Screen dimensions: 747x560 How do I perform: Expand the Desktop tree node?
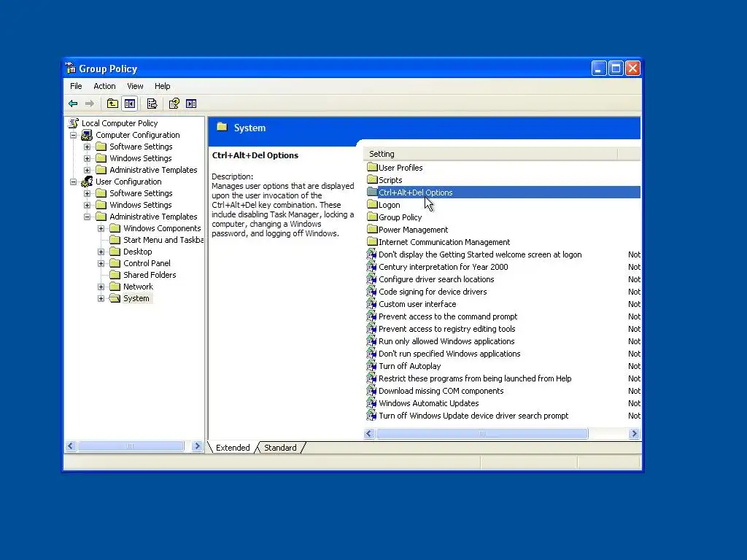pyautogui.click(x=101, y=252)
